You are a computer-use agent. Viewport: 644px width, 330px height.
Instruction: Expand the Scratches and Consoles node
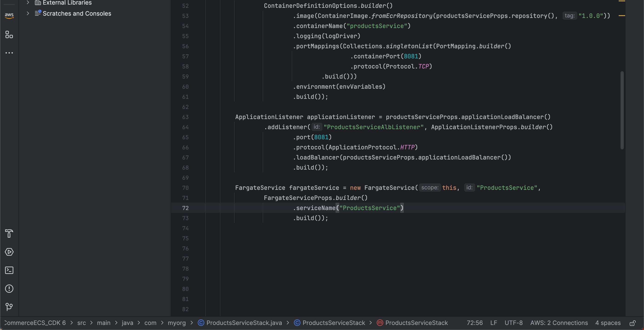tap(28, 14)
